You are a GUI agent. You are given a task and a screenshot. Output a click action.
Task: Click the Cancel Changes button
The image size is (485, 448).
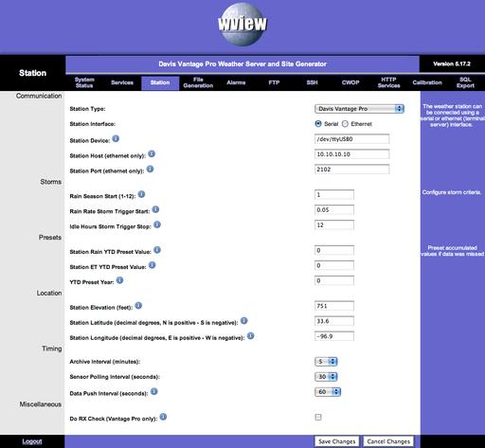click(388, 441)
